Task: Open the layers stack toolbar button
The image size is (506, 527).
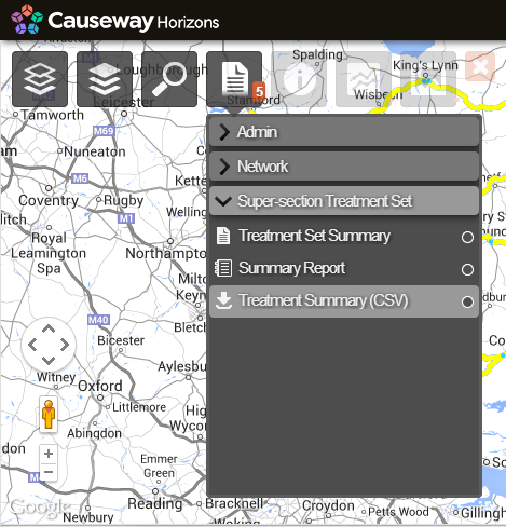Action: tap(40, 79)
